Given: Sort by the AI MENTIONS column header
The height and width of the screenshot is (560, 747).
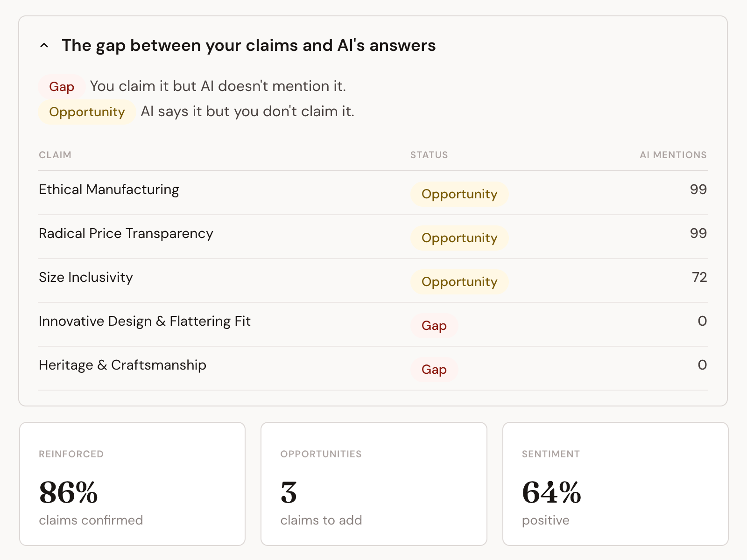Looking at the screenshot, I should point(673,155).
